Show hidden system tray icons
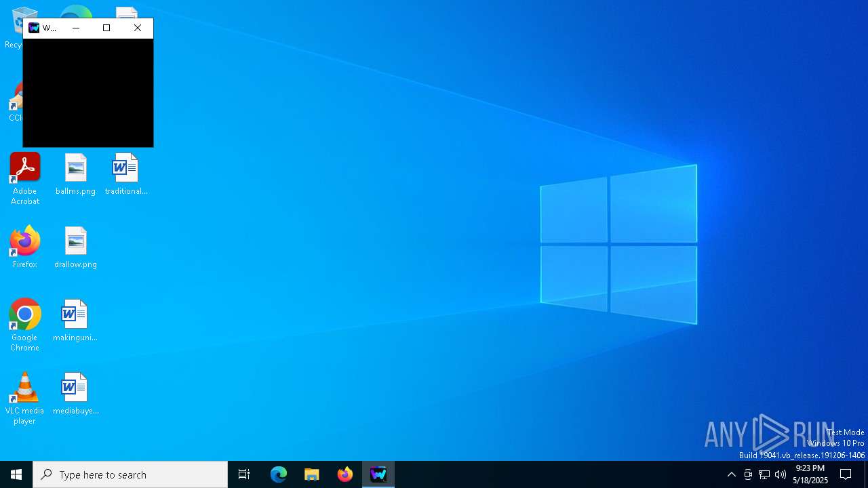Image resolution: width=868 pixels, height=488 pixels. (x=731, y=474)
